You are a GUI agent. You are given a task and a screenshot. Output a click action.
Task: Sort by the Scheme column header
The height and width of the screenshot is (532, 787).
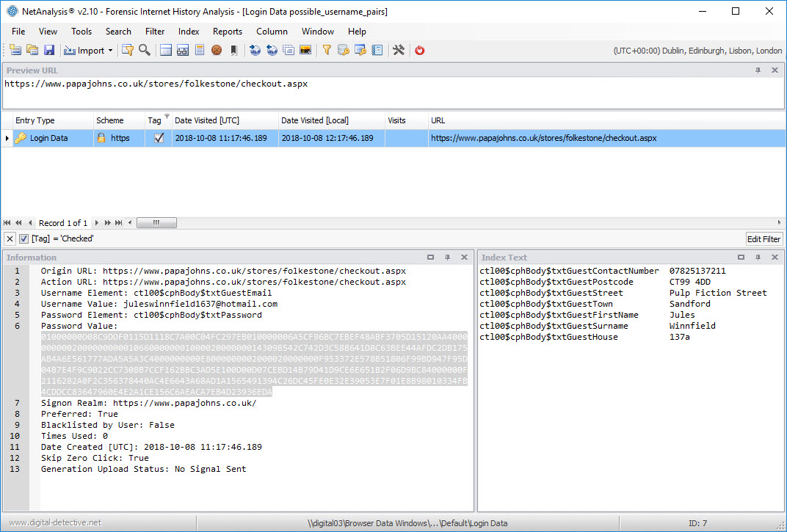coord(119,120)
